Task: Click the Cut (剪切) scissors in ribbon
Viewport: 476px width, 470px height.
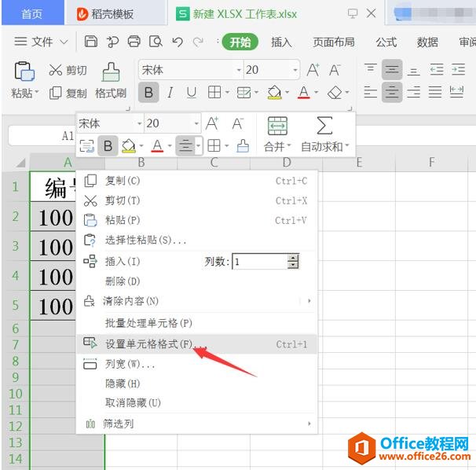Action: [x=56, y=71]
